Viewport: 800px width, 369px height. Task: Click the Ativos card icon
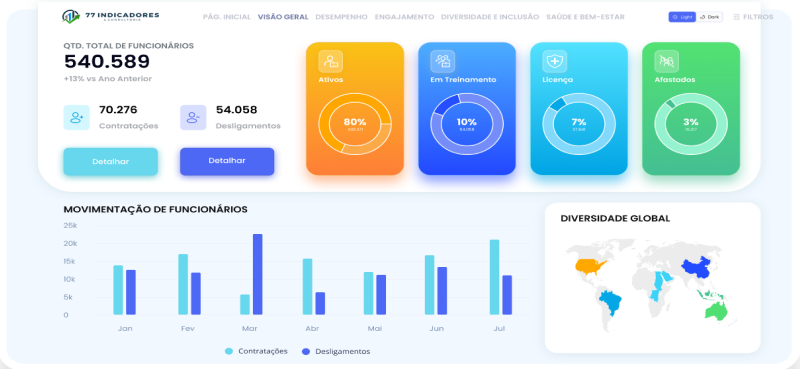point(331,62)
